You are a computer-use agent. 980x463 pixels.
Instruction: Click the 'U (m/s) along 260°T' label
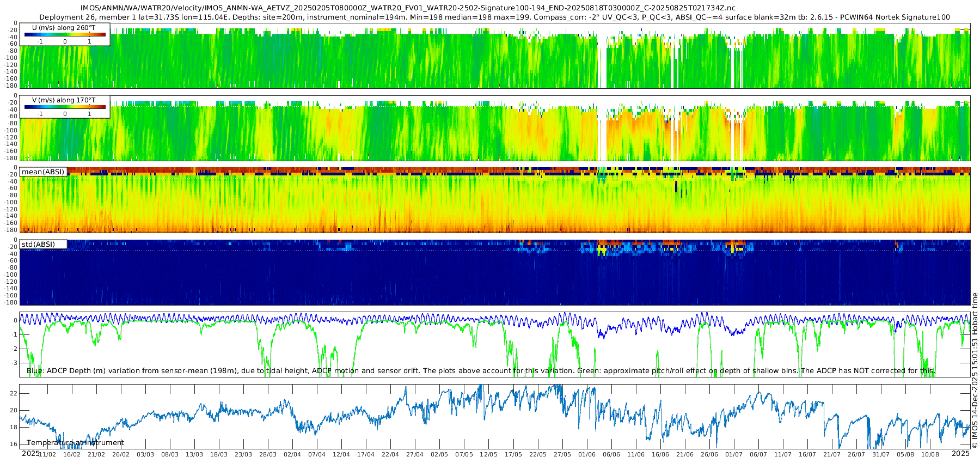point(64,27)
